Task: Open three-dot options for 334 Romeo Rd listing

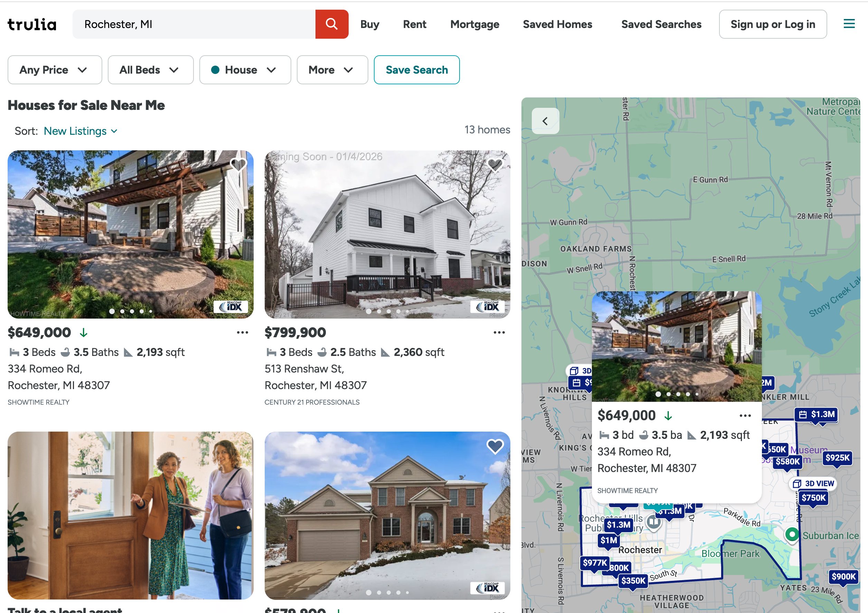Action: 242,332
